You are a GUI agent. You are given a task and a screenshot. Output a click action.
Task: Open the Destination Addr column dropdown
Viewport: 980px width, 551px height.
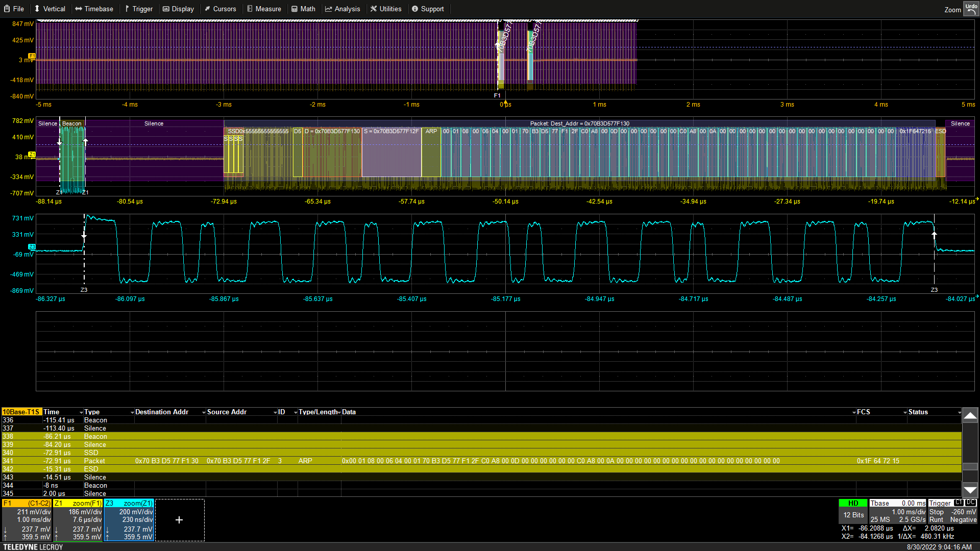tap(204, 412)
